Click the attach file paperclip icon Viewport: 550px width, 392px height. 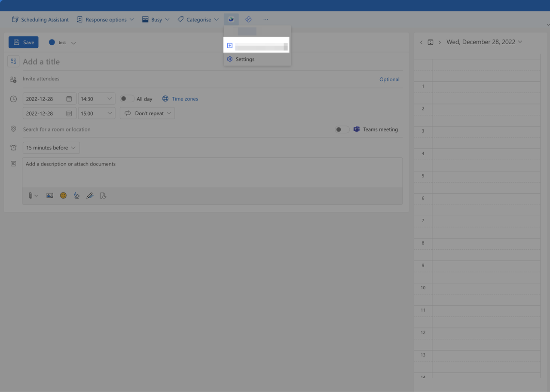pos(31,196)
